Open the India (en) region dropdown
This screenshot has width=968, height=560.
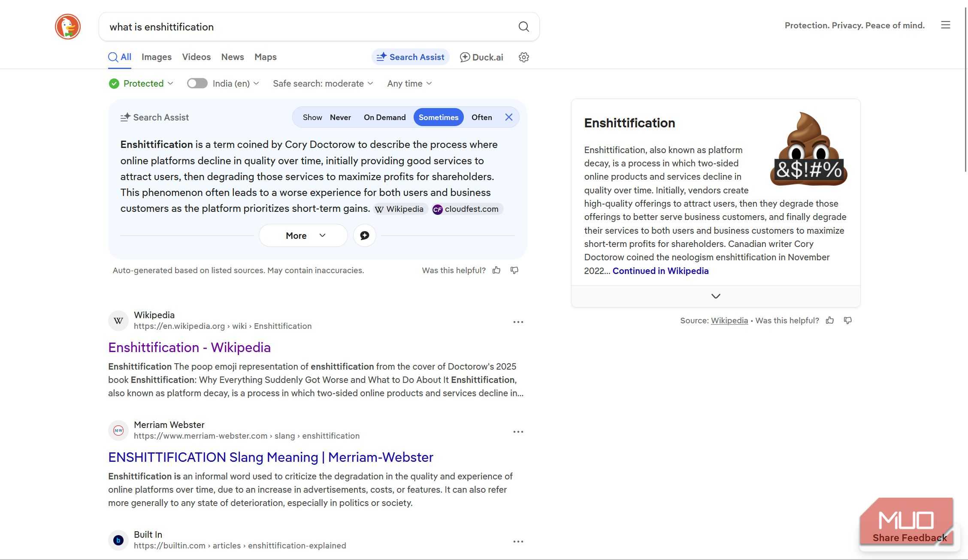(236, 84)
